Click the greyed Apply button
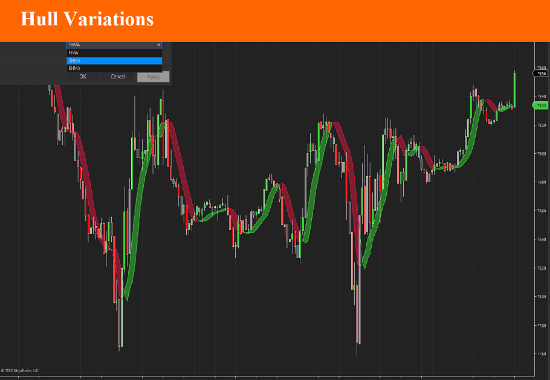550x380 pixels. click(x=153, y=76)
